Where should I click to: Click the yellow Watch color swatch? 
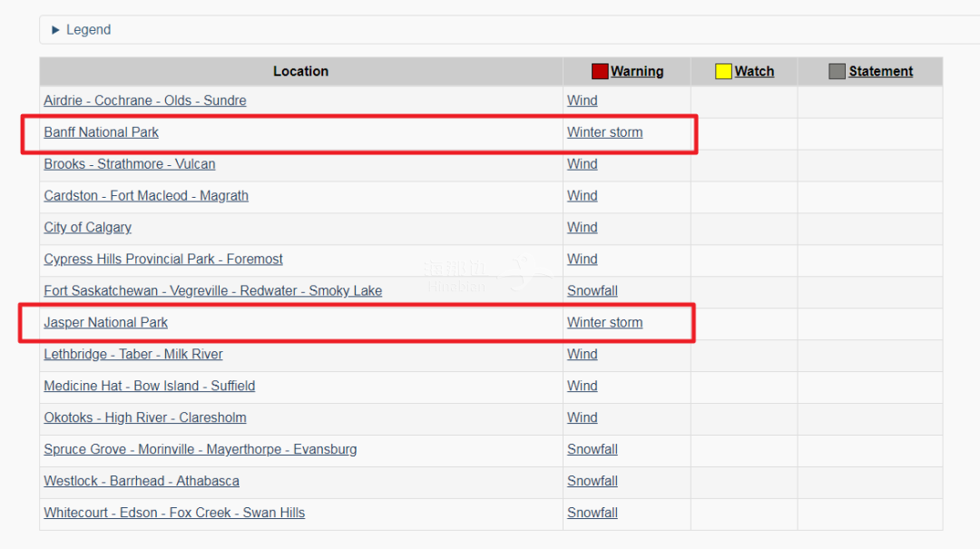pyautogui.click(x=723, y=72)
